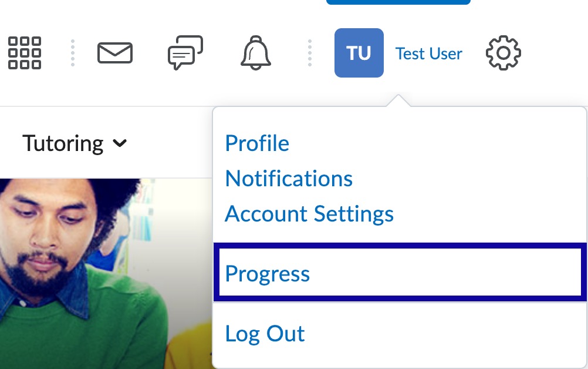This screenshot has height=369, width=588.
Task: Log Out of Brightspace
Action: click(265, 333)
